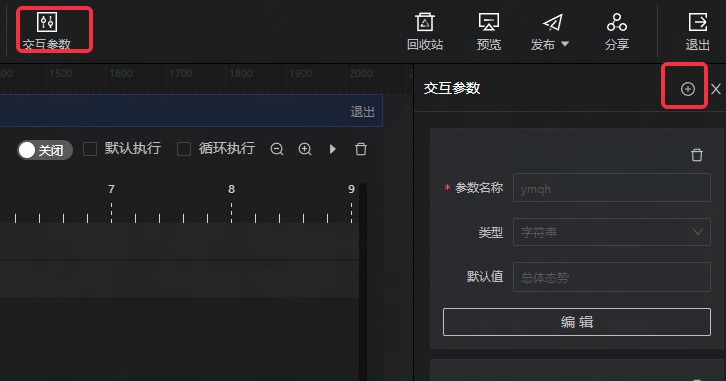Open the 类型 dropdown
This screenshot has width=726, height=381.
(x=612, y=232)
